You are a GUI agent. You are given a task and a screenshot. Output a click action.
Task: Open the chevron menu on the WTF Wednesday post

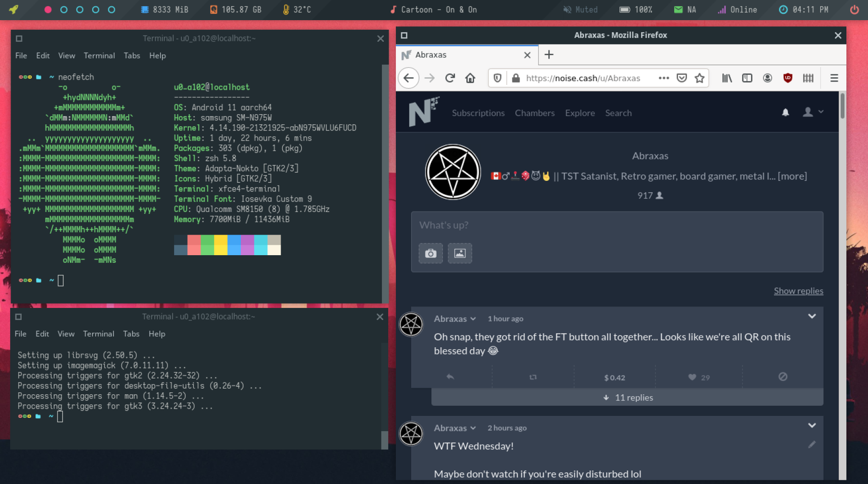812,425
